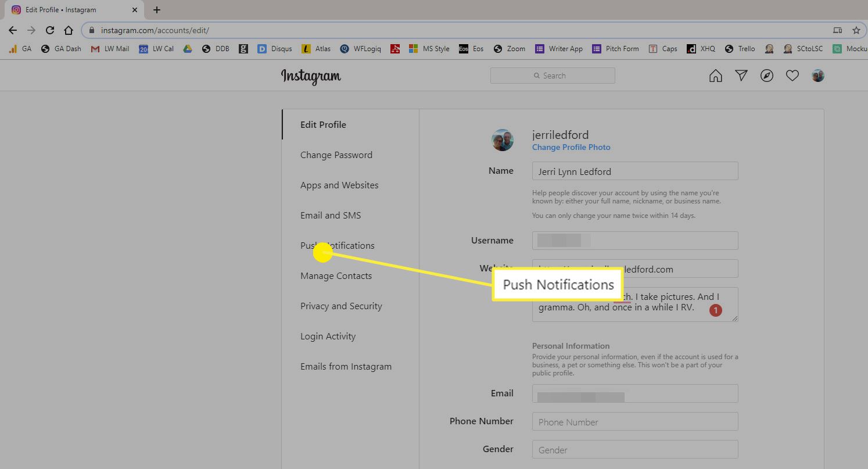Click the browser home button
The height and width of the screenshot is (469, 868).
[69, 30]
